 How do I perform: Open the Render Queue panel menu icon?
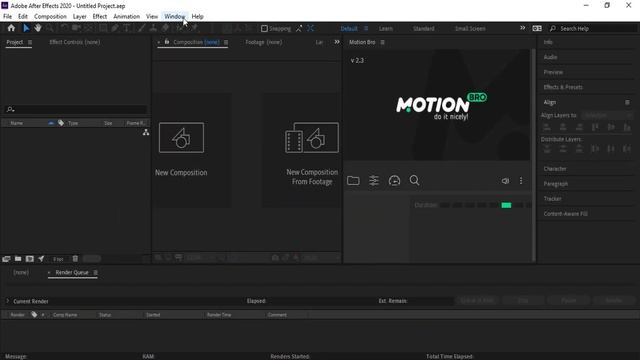point(96,272)
